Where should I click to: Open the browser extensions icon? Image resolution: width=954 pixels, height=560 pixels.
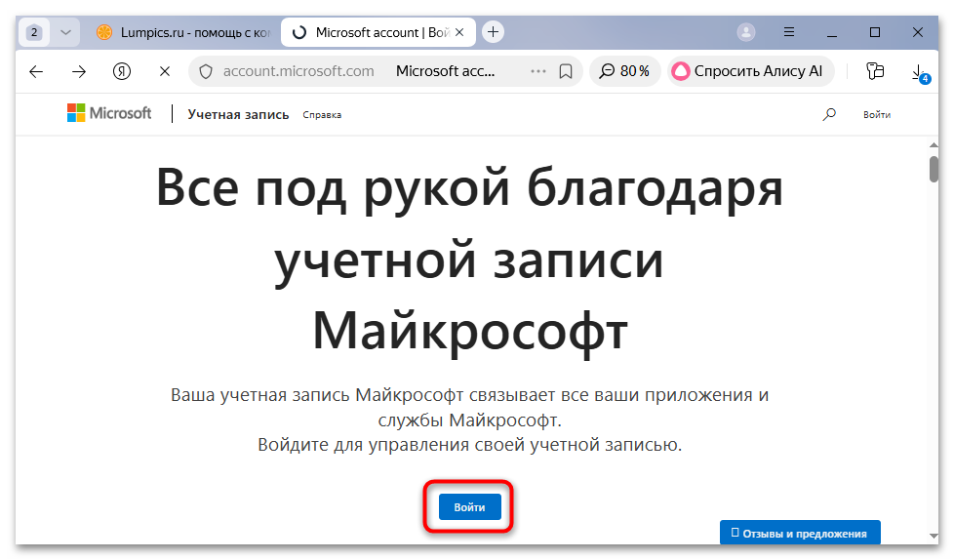875,71
